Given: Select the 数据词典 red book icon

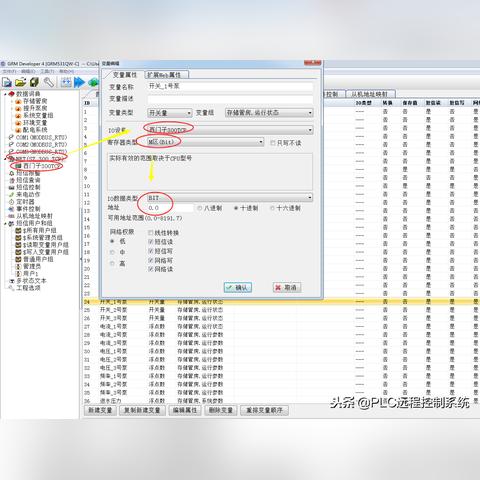Looking at the screenshot, I should pyautogui.click(x=12, y=94).
